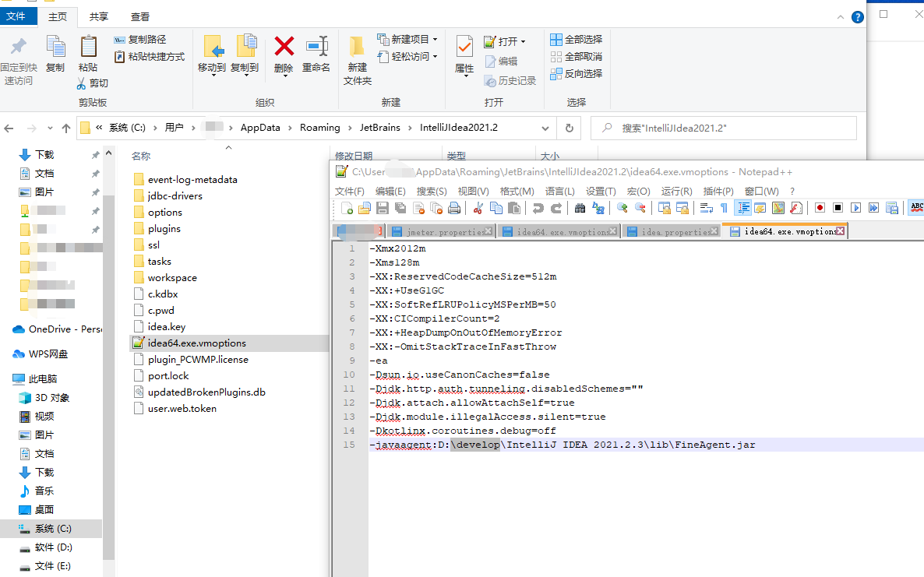Click the Explorer search input field
924x577 pixels.
click(724, 128)
